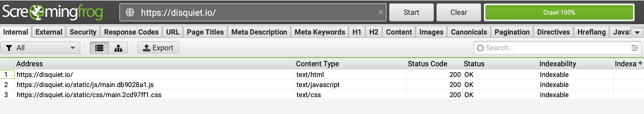
Task: Click the globe icon in URL bar
Action: pyautogui.click(x=130, y=12)
